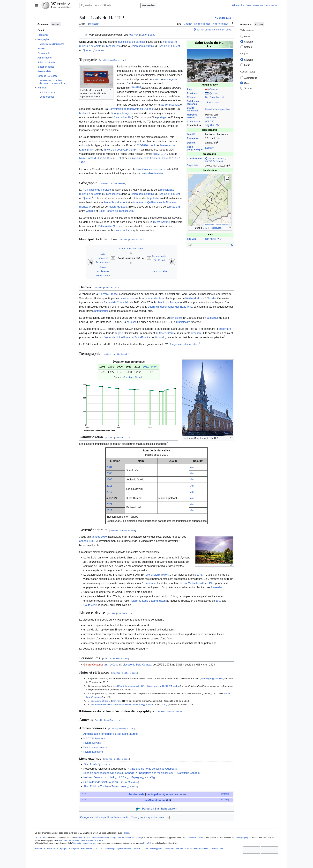Select the Petite text size option

click(x=241, y=36)
